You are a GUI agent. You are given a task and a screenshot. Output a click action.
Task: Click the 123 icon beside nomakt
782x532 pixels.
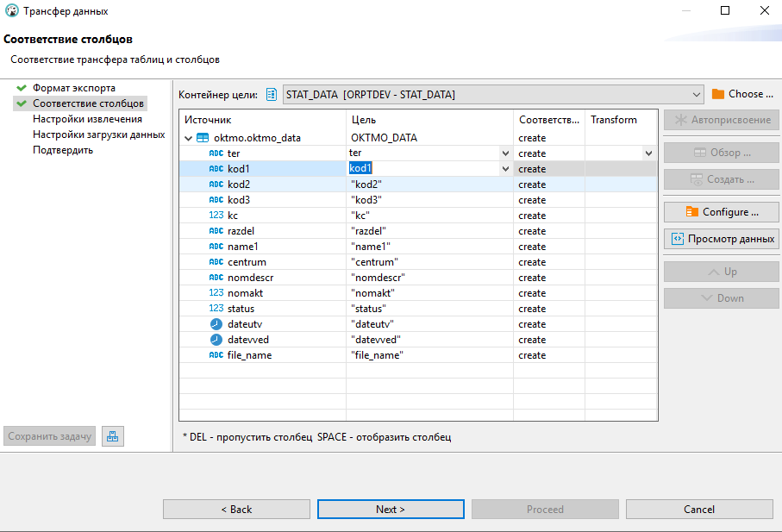point(216,292)
